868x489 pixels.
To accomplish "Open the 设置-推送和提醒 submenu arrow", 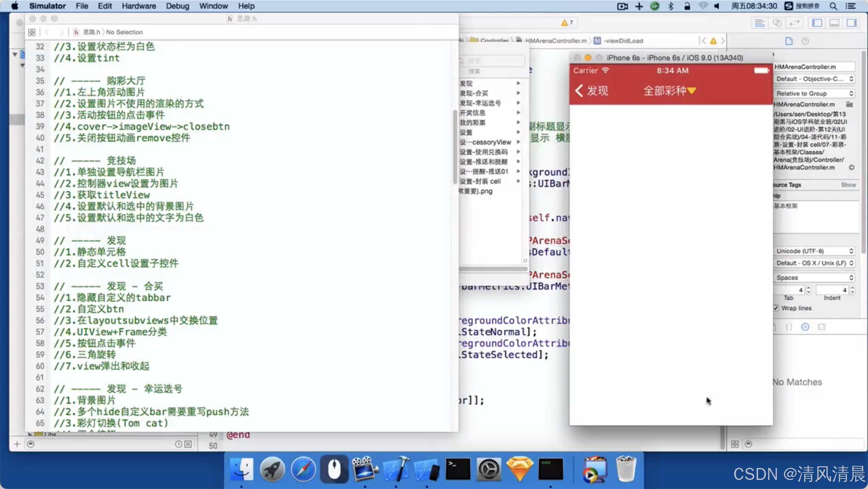I will [x=518, y=162].
